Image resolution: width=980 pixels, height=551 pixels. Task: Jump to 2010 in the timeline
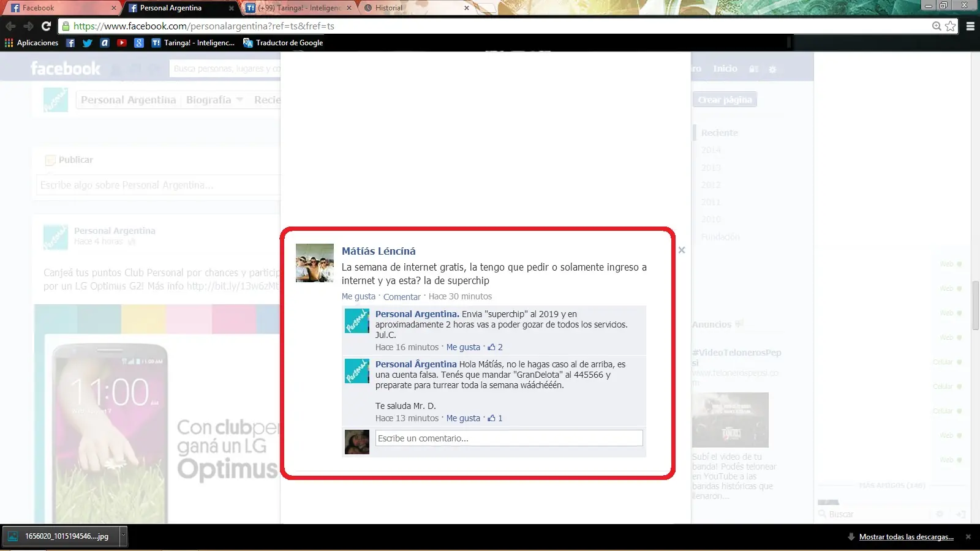[x=711, y=219]
